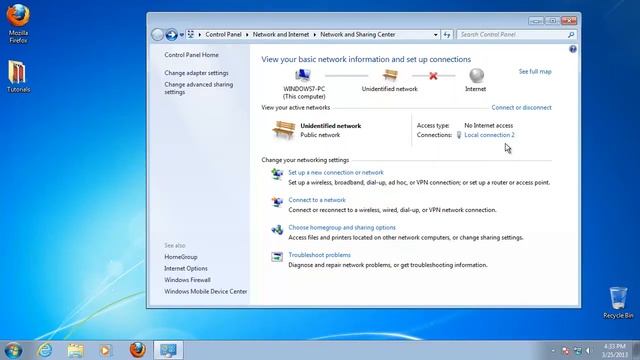Click the Internet globe icon
Screen dimensions: 640x360
476,76
